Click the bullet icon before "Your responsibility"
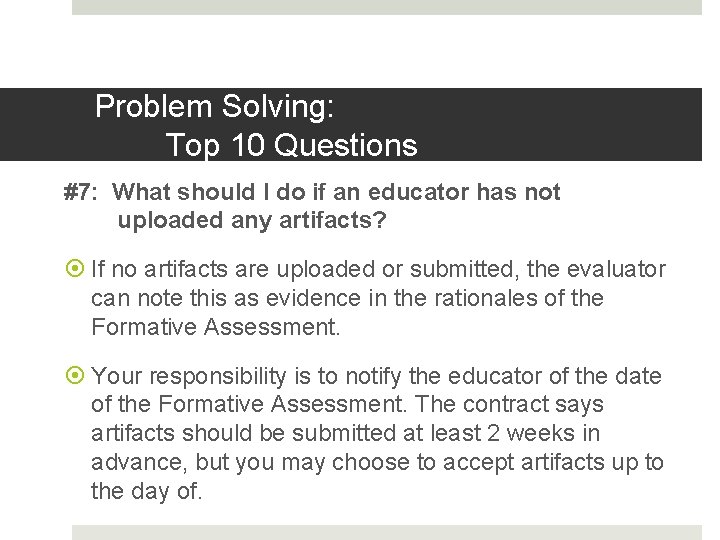Viewport: 720px width, 540px height. pos(77,376)
